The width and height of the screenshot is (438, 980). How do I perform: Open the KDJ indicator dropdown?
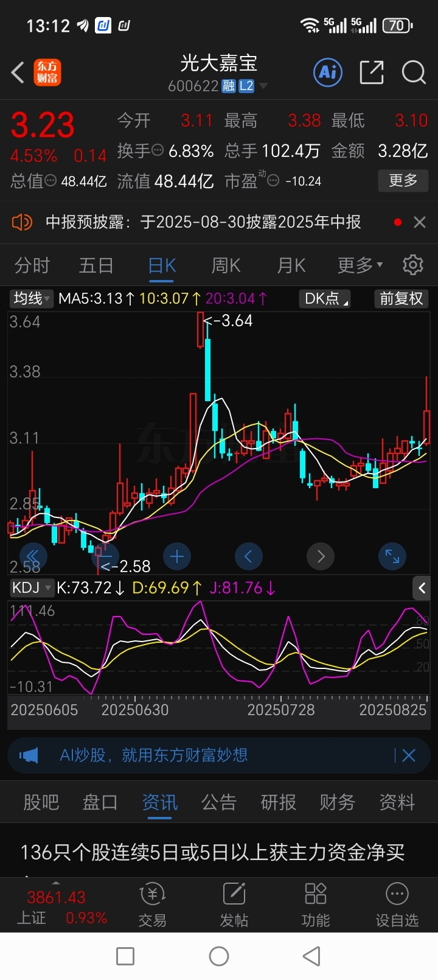32,588
